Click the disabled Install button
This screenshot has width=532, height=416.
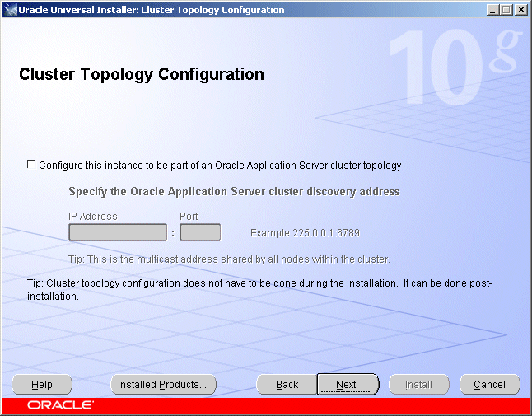pyautogui.click(x=419, y=385)
